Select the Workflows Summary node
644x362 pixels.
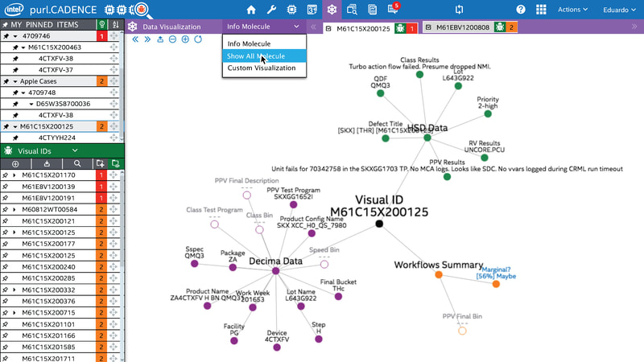pyautogui.click(x=439, y=274)
